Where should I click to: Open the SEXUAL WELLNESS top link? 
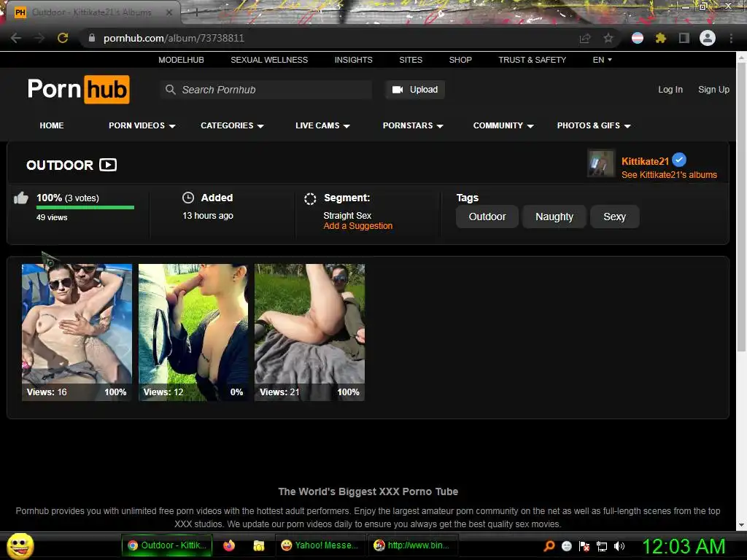coord(269,60)
